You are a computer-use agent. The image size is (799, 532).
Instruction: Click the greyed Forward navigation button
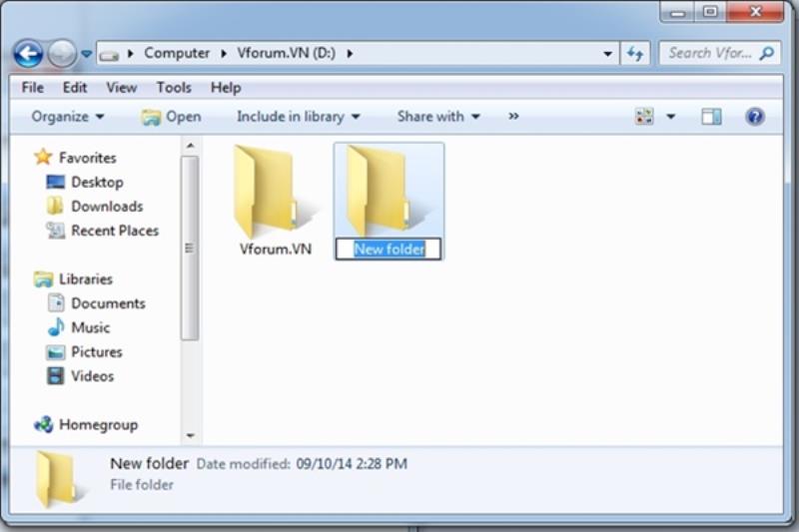(62, 54)
